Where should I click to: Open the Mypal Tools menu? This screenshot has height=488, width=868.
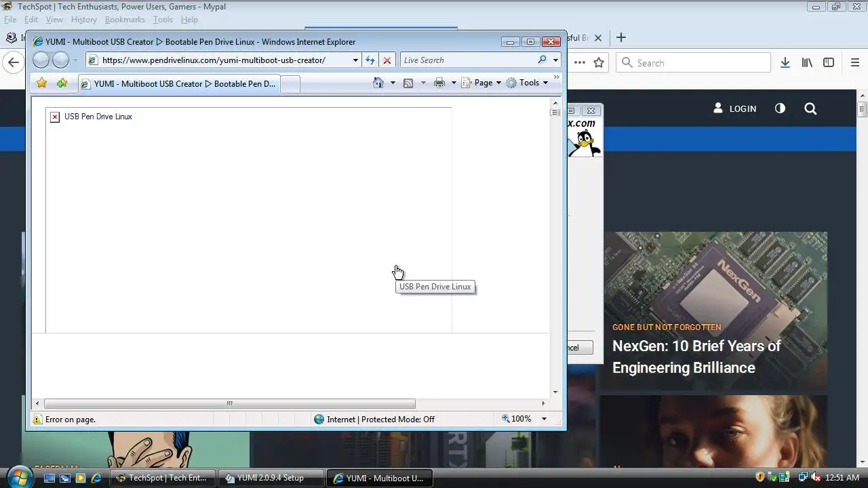(163, 20)
